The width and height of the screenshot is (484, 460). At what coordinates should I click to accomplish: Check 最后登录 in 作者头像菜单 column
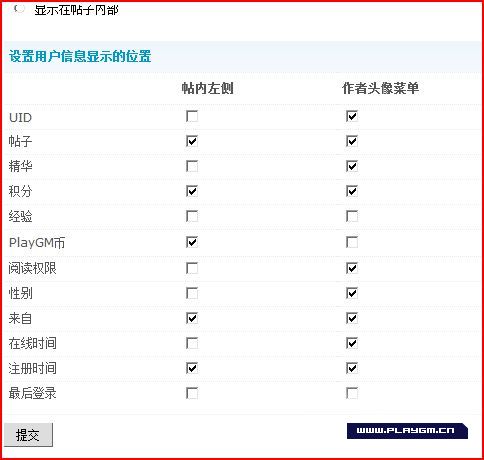352,393
